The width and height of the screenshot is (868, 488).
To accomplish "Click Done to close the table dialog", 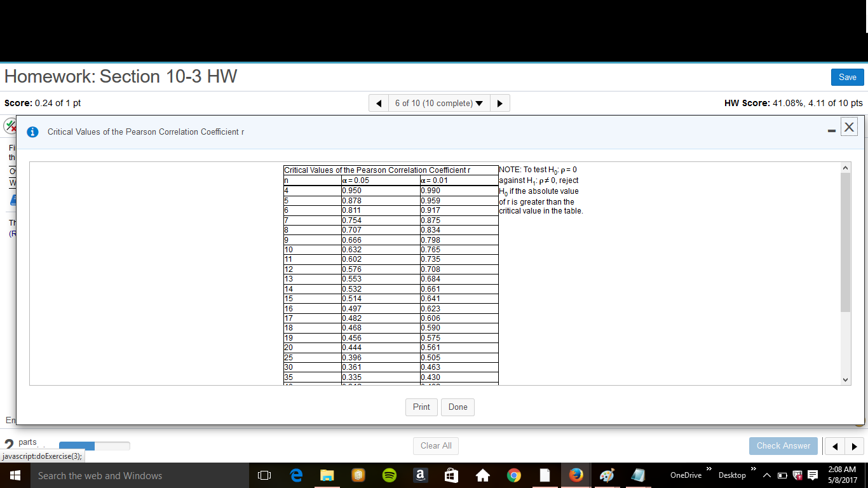I will [458, 407].
